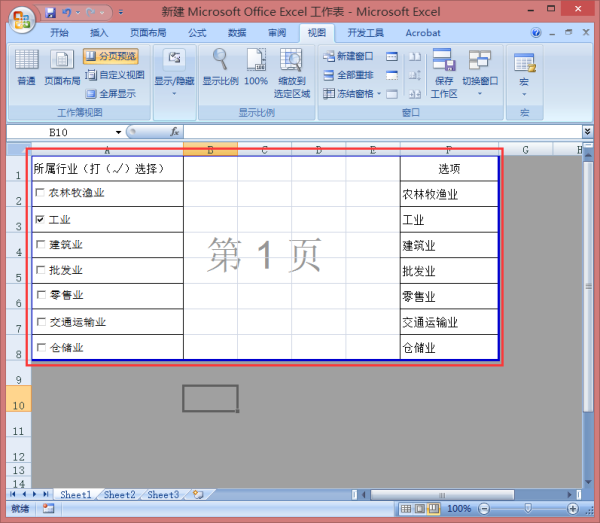Open the Zoom (显示比例) dialog
Screen dimensions: 600x523
pos(220,67)
